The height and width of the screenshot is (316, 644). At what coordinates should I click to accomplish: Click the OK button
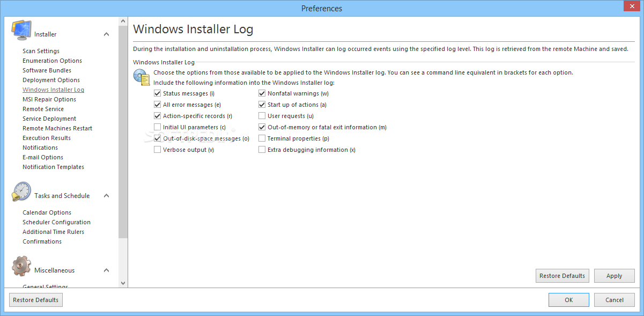[x=568, y=300]
